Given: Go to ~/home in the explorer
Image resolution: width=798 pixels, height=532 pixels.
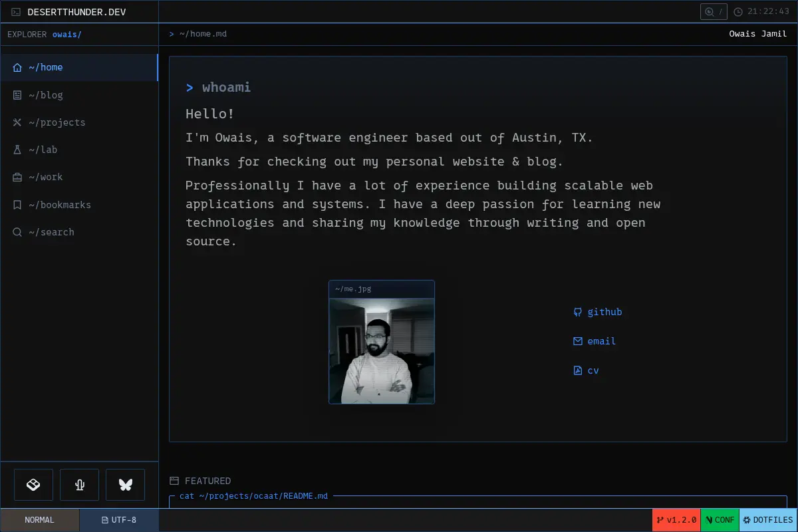Looking at the screenshot, I should [79, 67].
